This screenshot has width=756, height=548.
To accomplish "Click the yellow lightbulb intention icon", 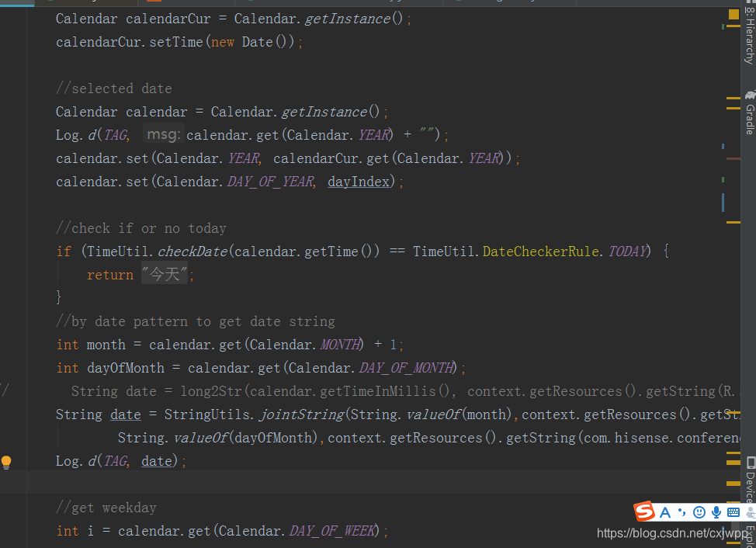I will tap(6, 461).
